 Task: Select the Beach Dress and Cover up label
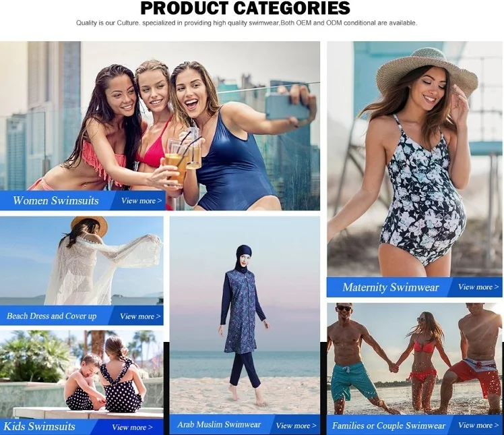51,316
